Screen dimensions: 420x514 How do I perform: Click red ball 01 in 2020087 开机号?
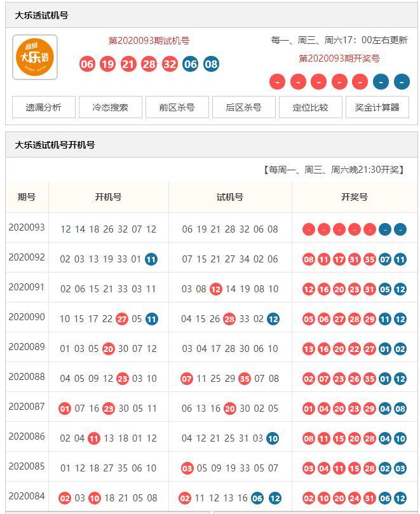pyautogui.click(x=65, y=409)
